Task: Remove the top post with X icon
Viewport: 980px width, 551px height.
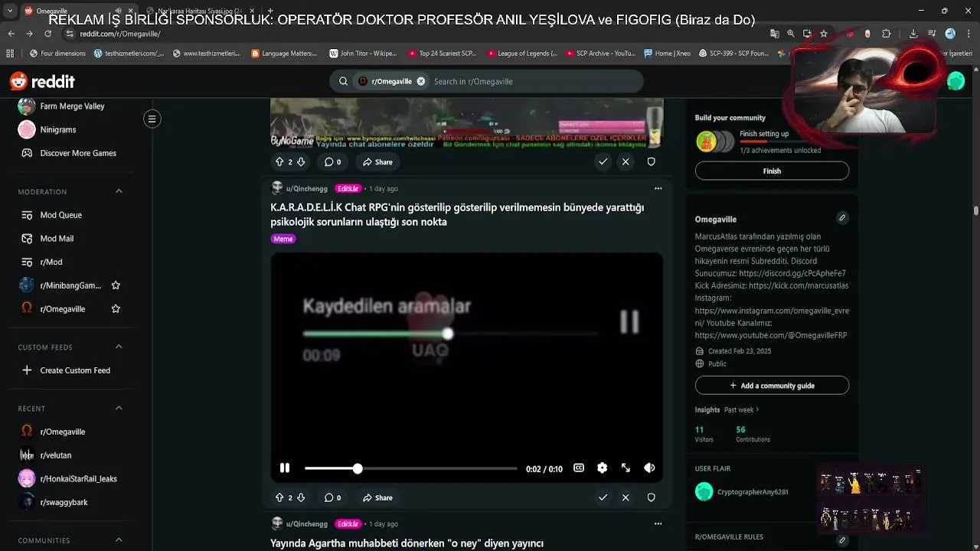Action: coord(626,161)
